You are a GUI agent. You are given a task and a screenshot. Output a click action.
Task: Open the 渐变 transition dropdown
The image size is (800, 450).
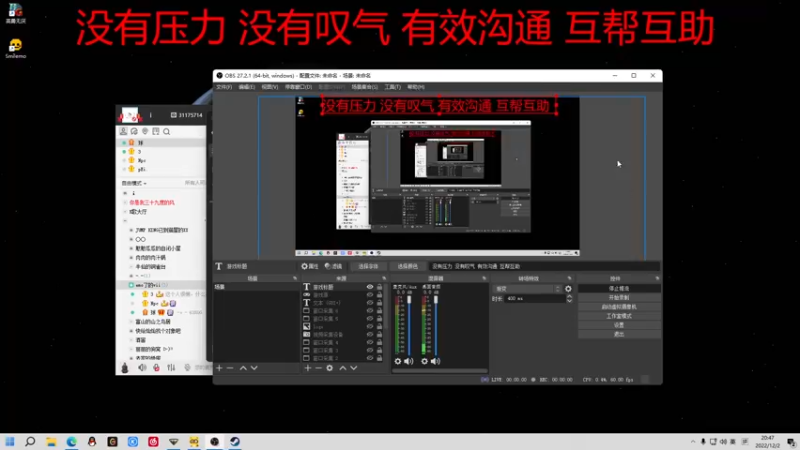pos(527,289)
